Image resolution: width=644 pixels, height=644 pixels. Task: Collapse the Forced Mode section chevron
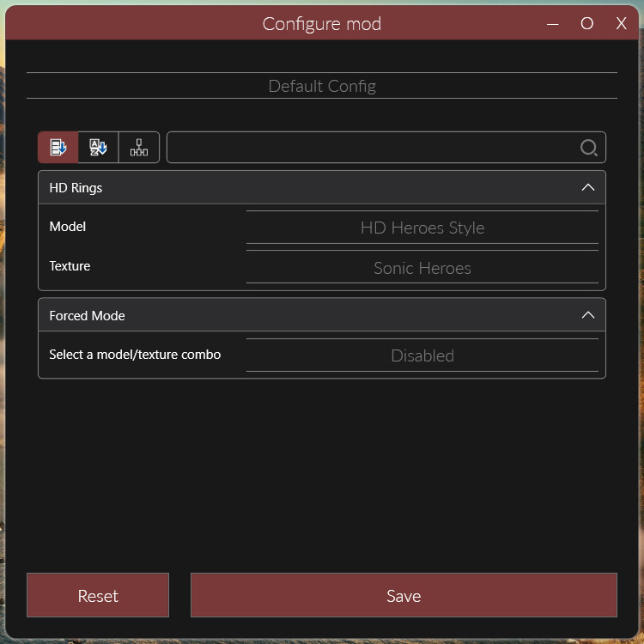tap(588, 315)
